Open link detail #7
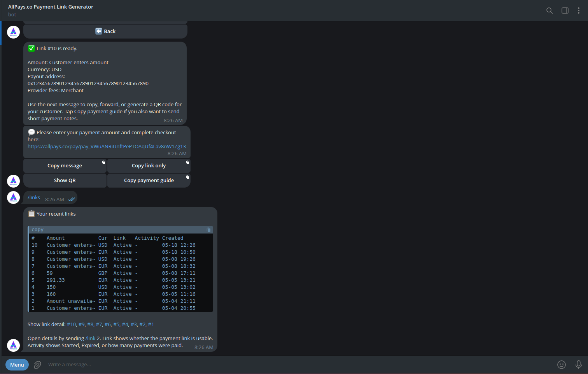This screenshot has height=374, width=588. [99, 324]
